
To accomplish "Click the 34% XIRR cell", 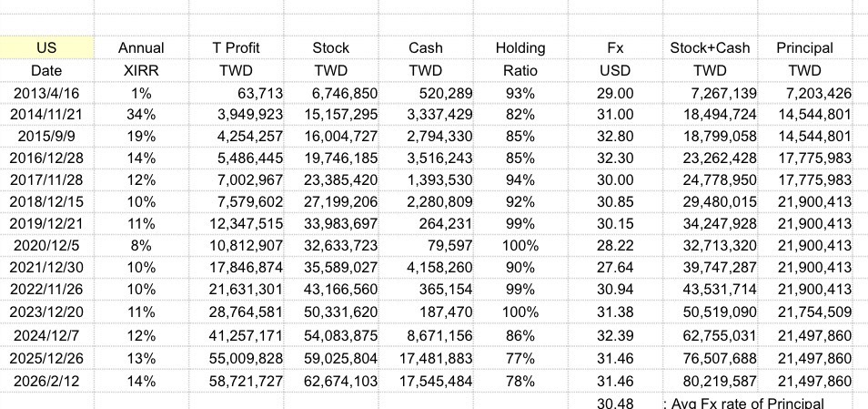I will pyautogui.click(x=141, y=113).
